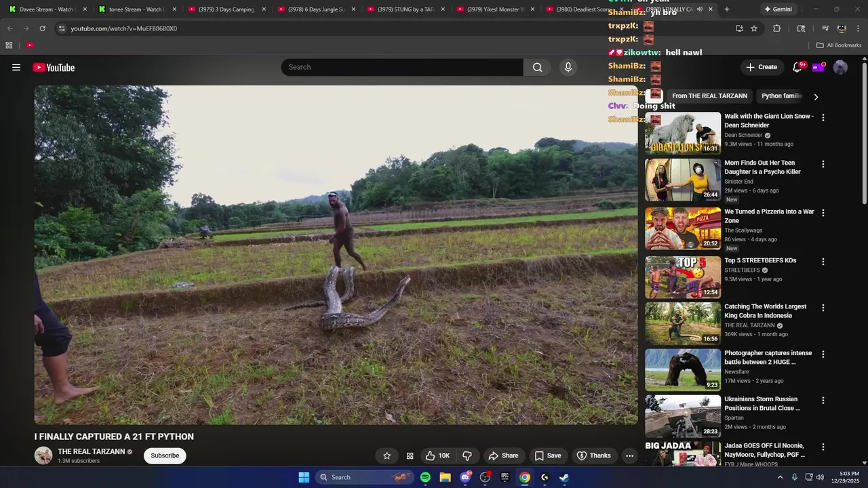This screenshot has width=868, height=488.
Task: Click the grid icon below video
Action: coord(410,455)
